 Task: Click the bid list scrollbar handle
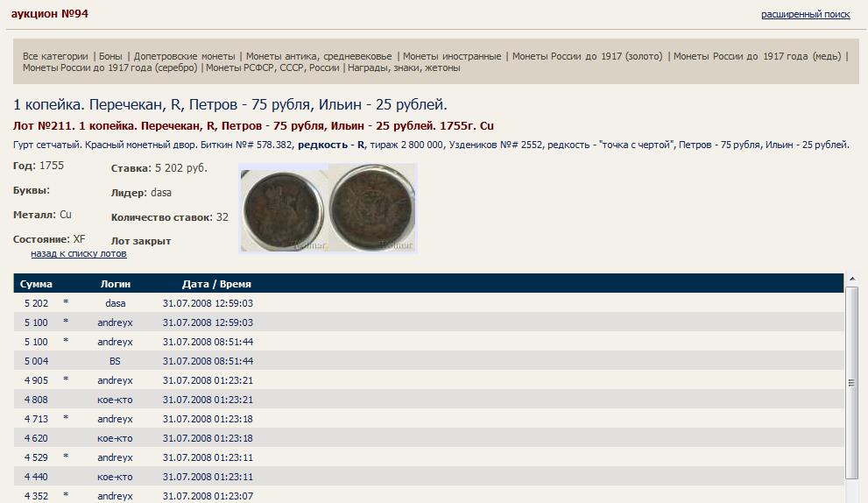851,383
